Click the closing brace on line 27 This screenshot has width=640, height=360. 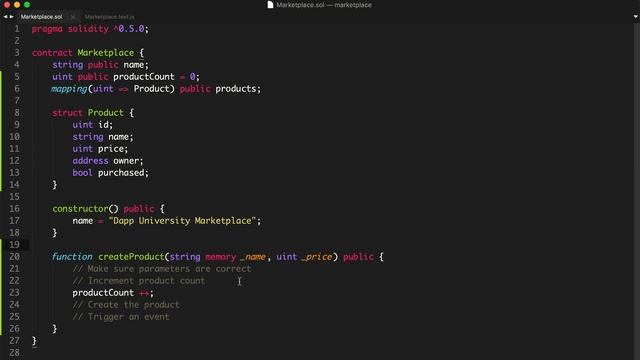click(x=34, y=341)
